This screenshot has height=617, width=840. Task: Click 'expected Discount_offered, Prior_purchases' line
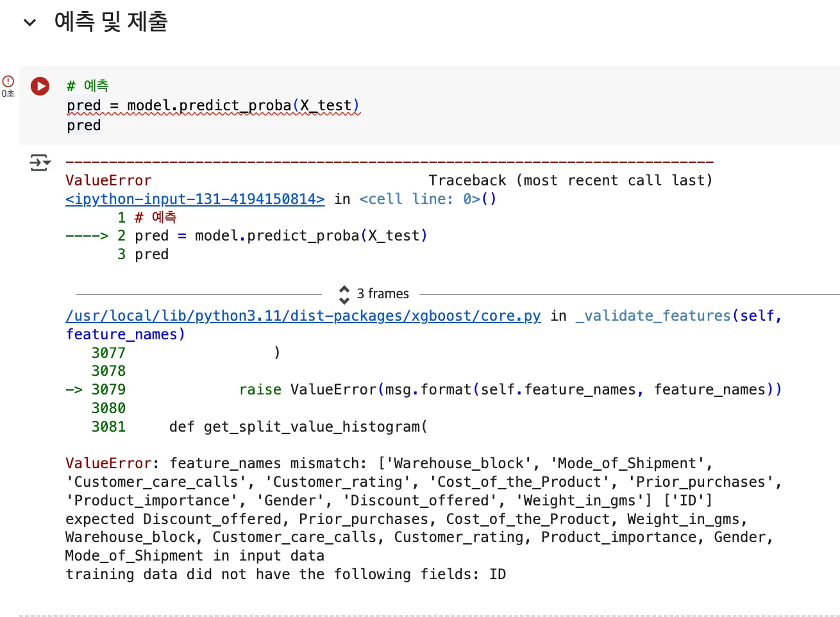[x=407, y=519]
